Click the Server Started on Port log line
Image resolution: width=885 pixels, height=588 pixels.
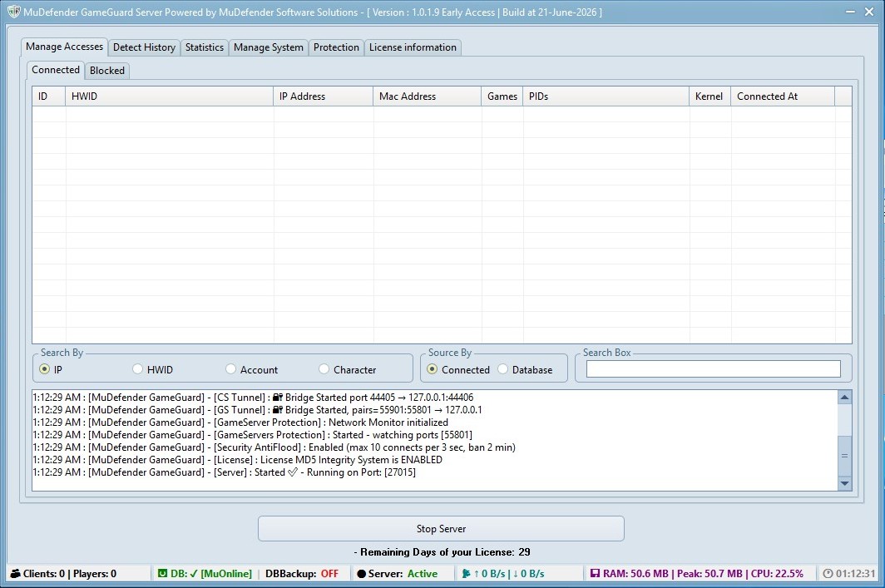[x=224, y=472]
